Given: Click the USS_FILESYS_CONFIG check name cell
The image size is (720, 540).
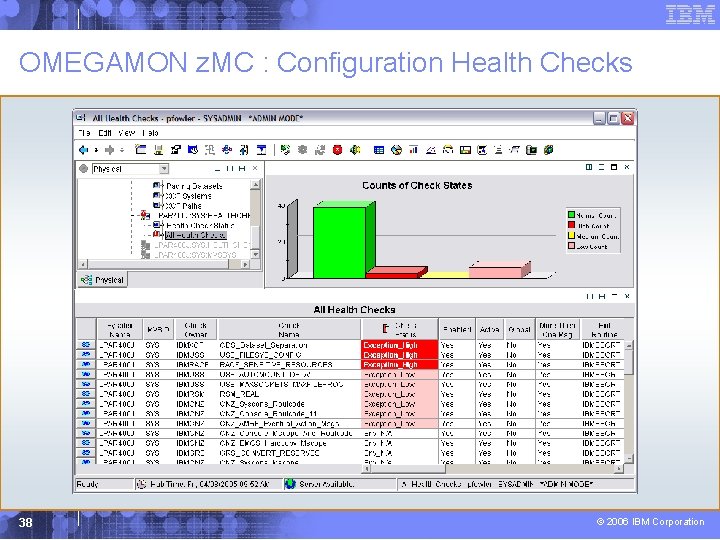Looking at the screenshot, I should [289, 354].
